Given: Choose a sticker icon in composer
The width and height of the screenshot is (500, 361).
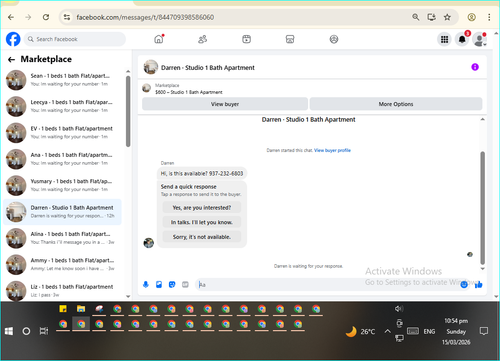Looking at the screenshot, I should [172, 284].
